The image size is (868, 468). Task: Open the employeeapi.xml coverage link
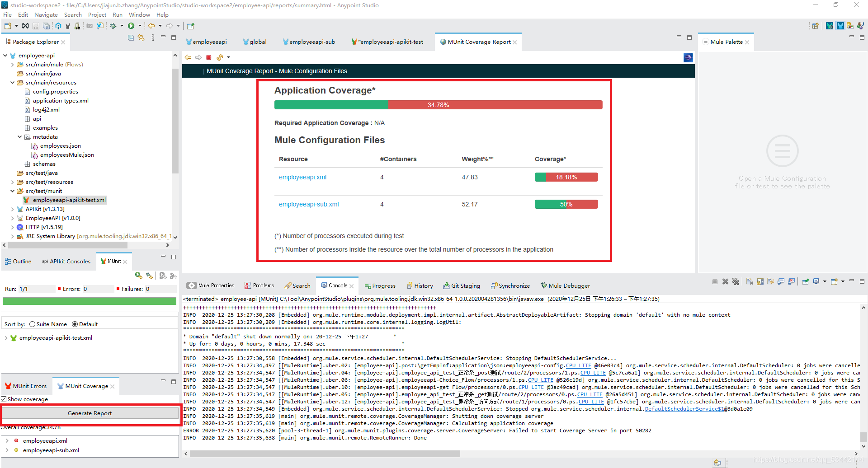coord(302,178)
